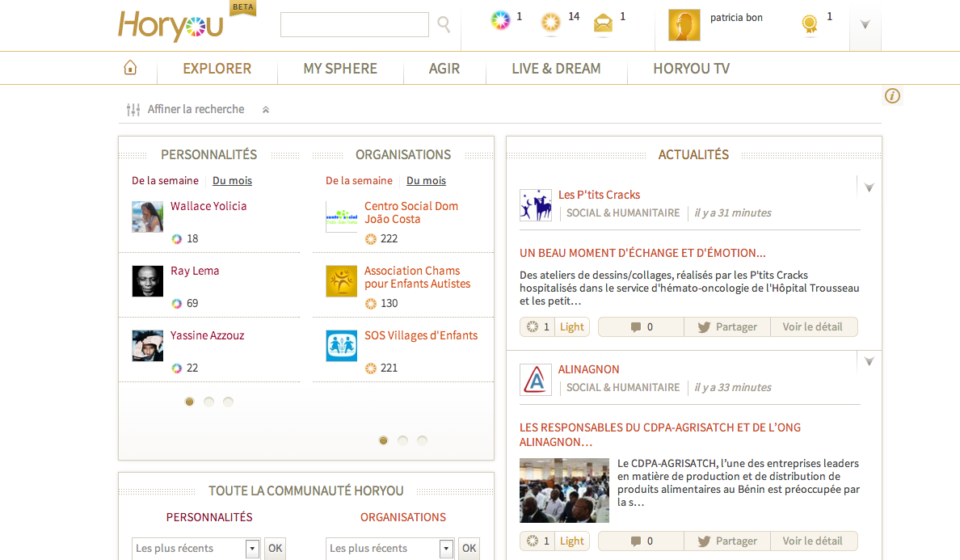Open Organisations Les plus récents dropdown
Viewport: 960px width, 560px height.
pyautogui.click(x=389, y=549)
